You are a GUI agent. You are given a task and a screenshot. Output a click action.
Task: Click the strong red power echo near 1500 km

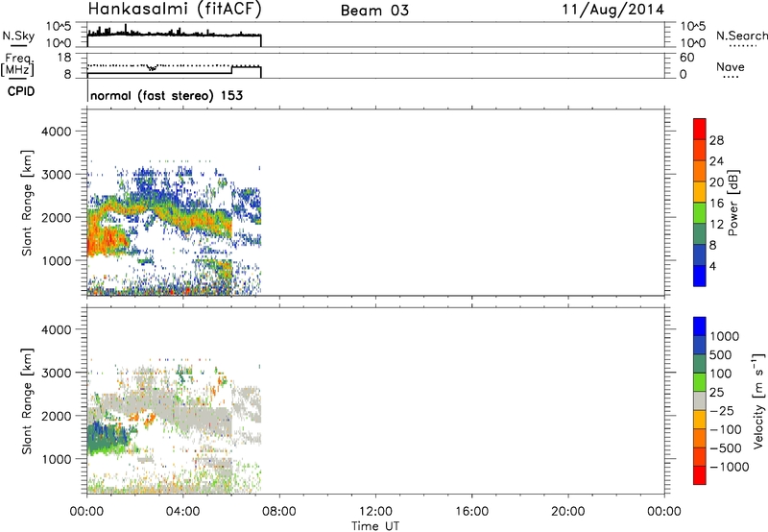pos(106,240)
